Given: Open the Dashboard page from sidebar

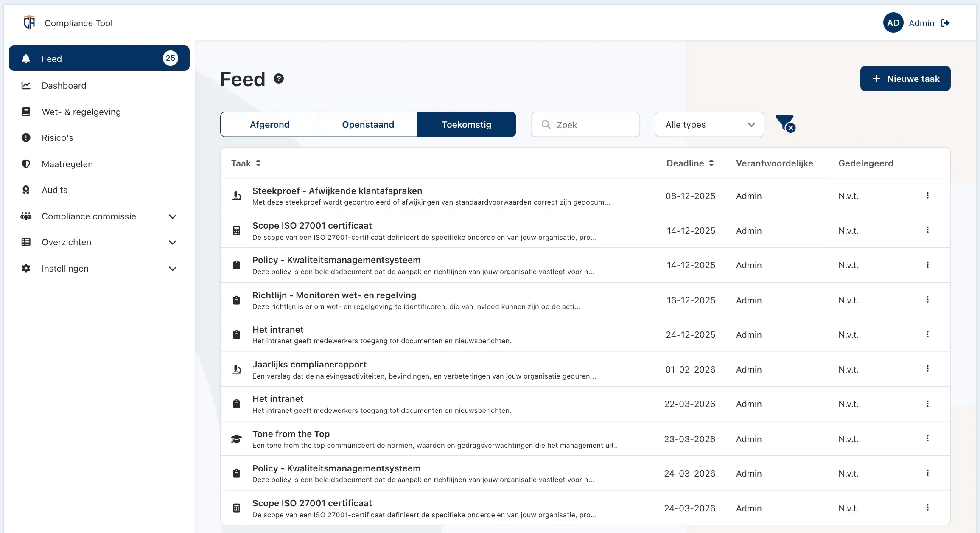Looking at the screenshot, I should coord(64,85).
